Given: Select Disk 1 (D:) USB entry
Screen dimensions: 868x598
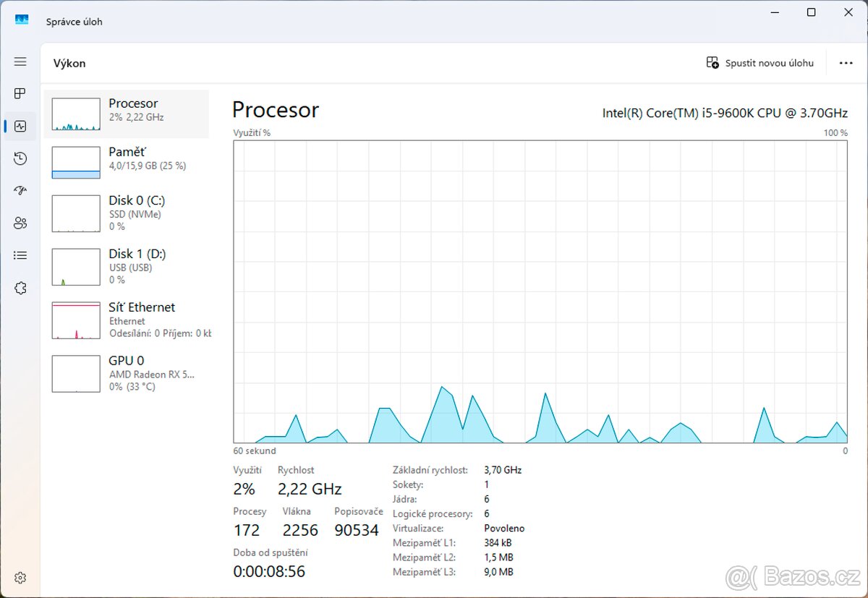Looking at the screenshot, I should (127, 266).
